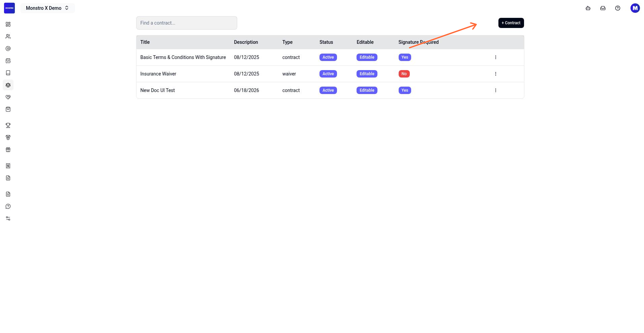
Task: Open actions menu for Basic Terms & Conditions row
Action: pyautogui.click(x=496, y=57)
